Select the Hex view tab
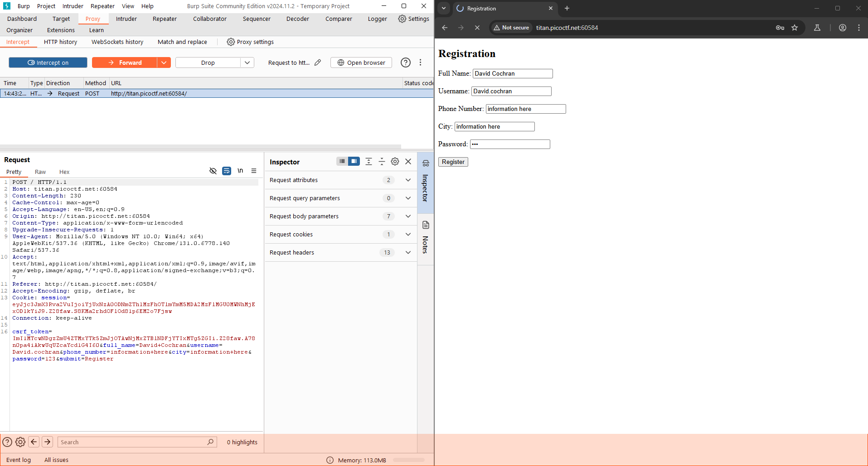Viewport: 868px width, 466px height. click(64, 172)
